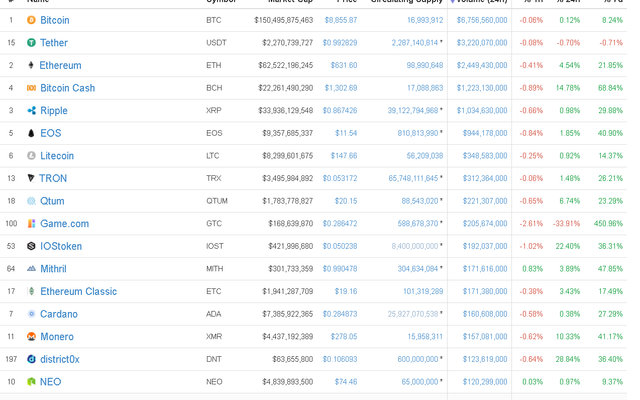Screen dimensions: 640x400
Task: Open the Bitcoin coin page link
Action: pyautogui.click(x=55, y=20)
